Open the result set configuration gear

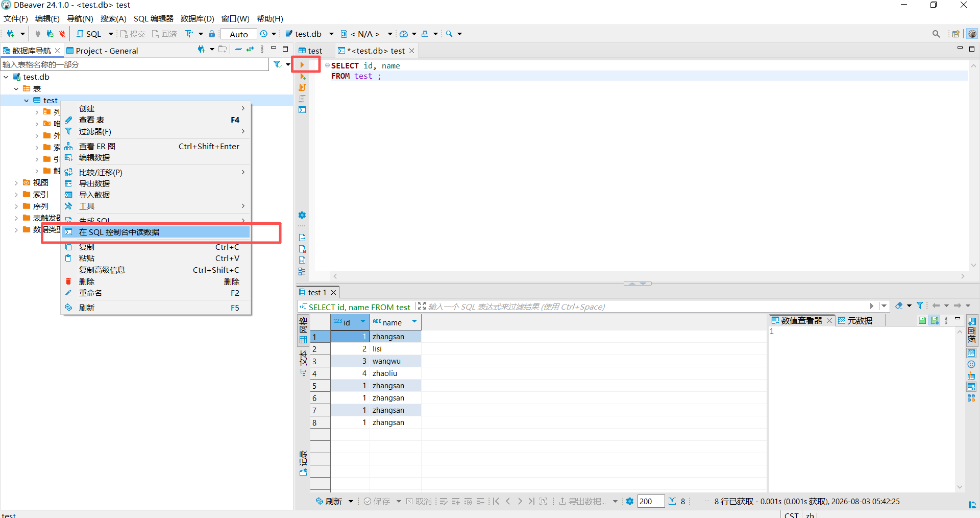tap(630, 501)
